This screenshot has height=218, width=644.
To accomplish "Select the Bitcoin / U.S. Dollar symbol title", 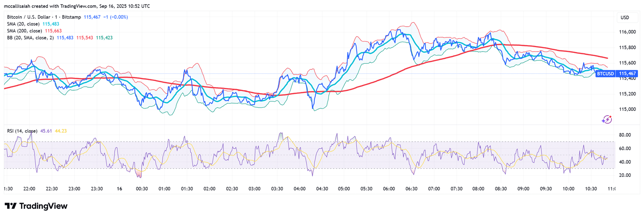I will tap(29, 17).
